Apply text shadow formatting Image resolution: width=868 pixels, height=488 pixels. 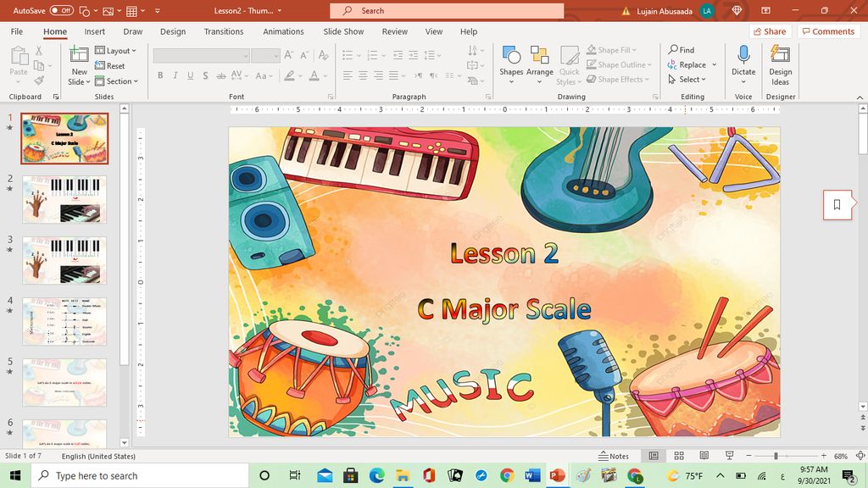(205, 75)
